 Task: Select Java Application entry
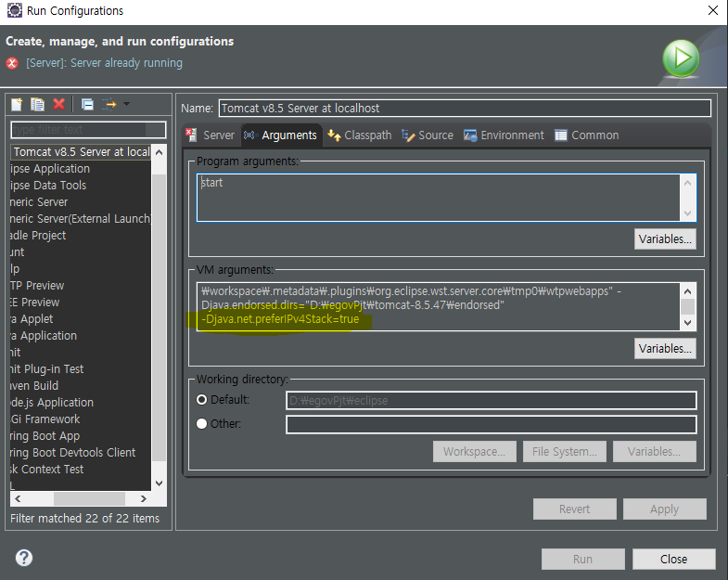point(44,336)
